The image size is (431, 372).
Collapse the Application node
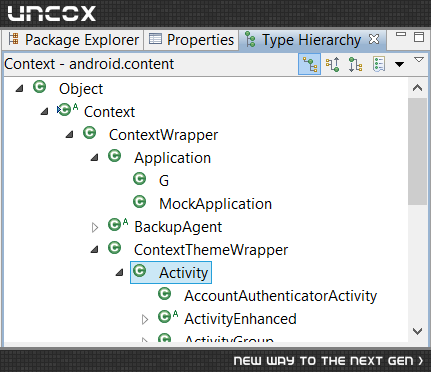coord(95,158)
